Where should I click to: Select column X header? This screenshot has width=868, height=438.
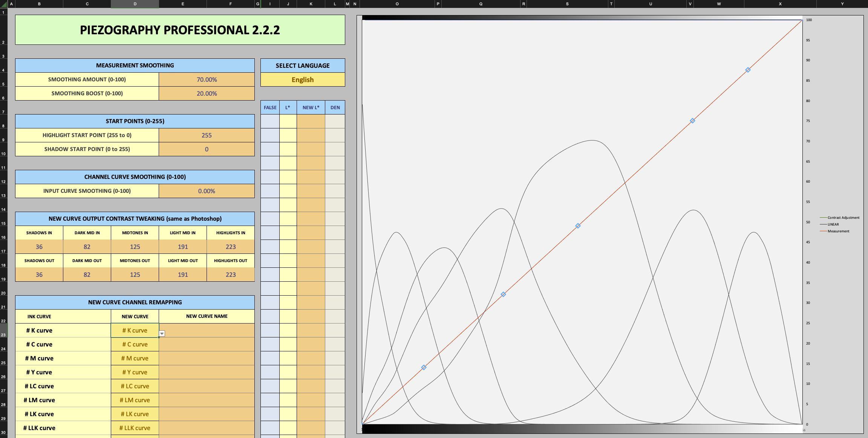[x=780, y=4]
